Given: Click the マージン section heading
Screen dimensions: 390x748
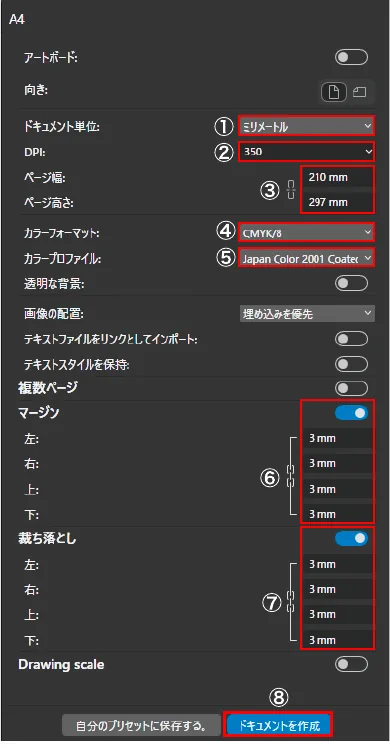Looking at the screenshot, I should pyautogui.click(x=38, y=413).
